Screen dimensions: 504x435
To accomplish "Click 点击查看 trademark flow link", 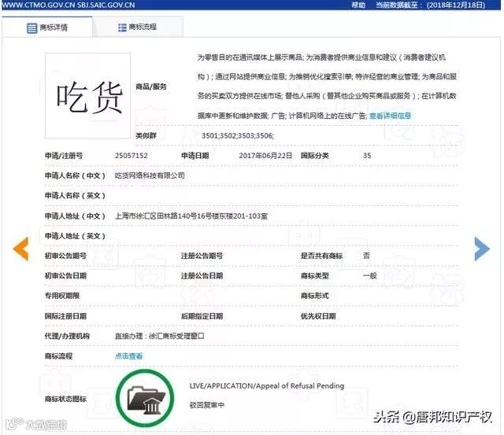I will 128,356.
